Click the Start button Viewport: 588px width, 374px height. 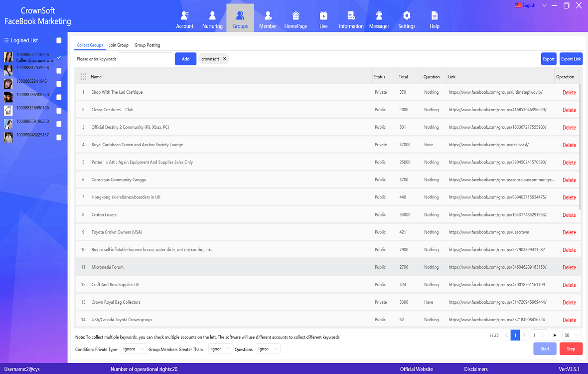545,349
